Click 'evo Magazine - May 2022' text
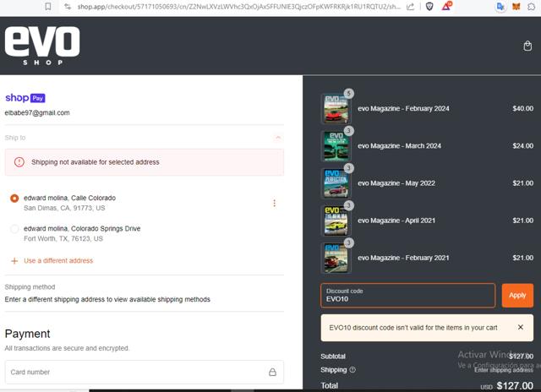 click(x=396, y=183)
